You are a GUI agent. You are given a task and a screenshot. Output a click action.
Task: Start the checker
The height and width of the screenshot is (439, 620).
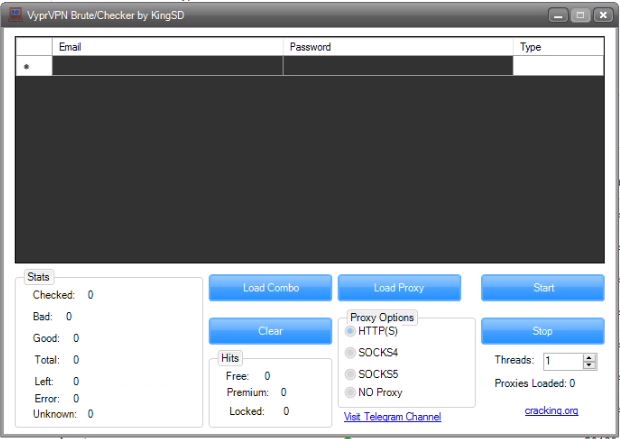(543, 288)
